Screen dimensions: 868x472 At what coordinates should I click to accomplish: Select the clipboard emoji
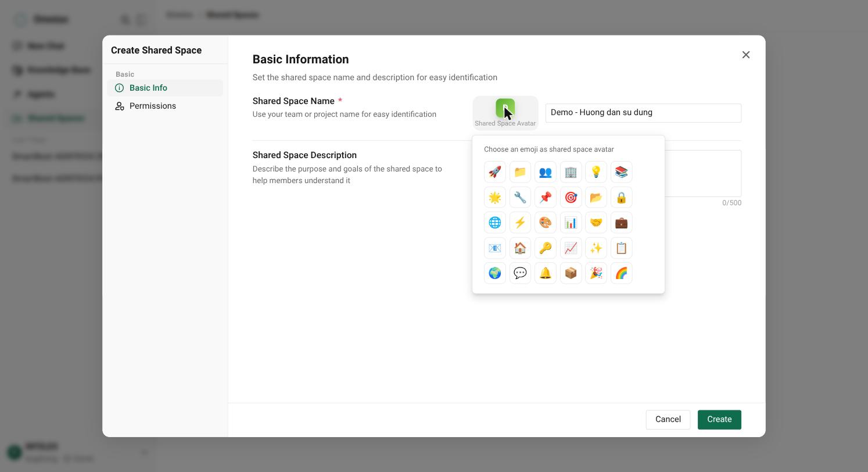pyautogui.click(x=621, y=248)
